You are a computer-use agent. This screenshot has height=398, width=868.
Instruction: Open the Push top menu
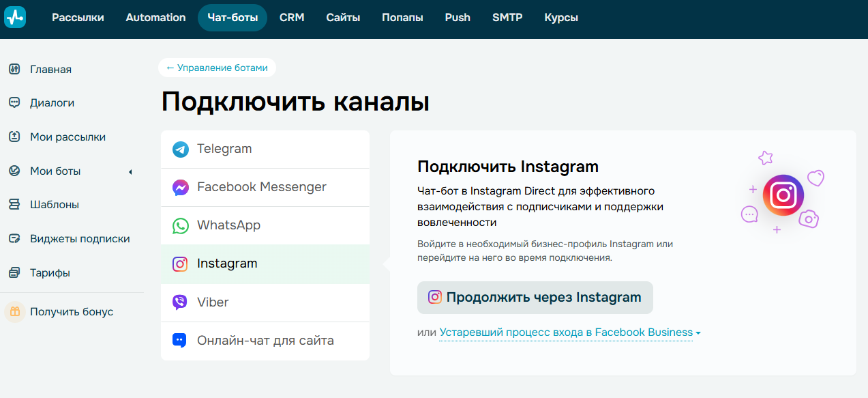[x=458, y=18]
